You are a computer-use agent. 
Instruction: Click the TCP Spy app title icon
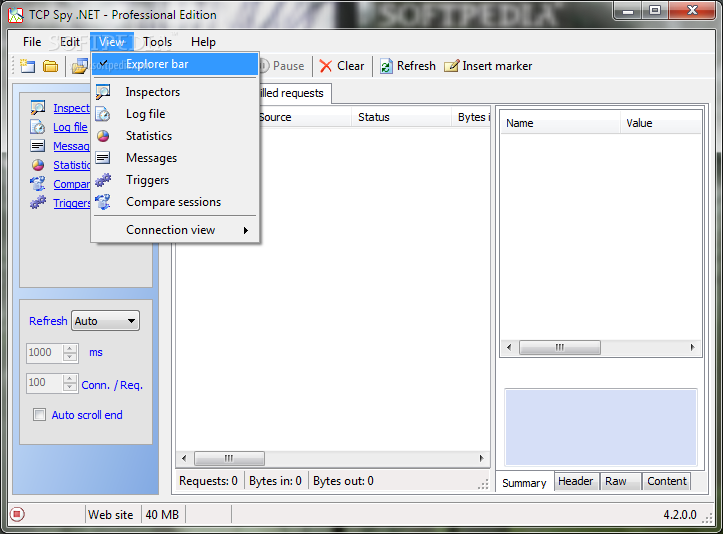click(16, 15)
